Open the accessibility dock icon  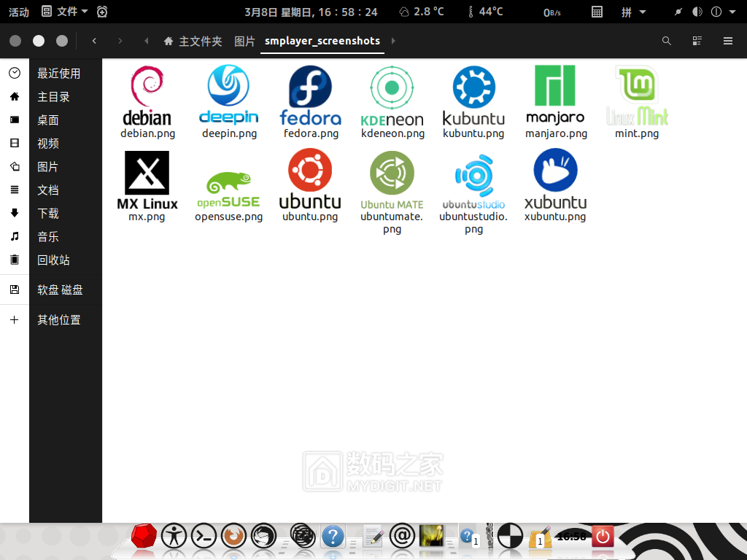click(x=174, y=536)
